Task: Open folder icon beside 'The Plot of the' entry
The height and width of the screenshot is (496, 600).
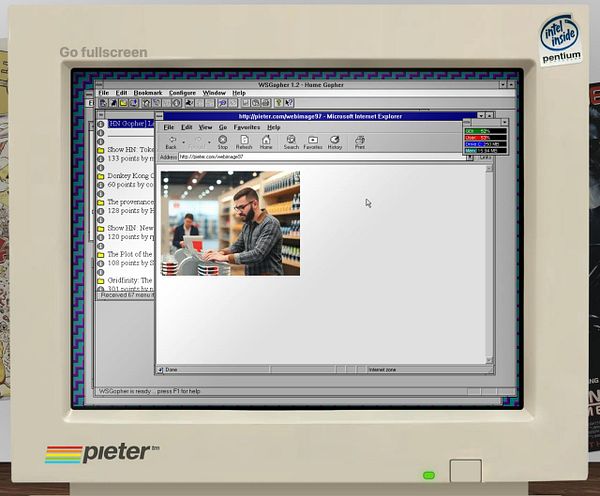Action: [101, 255]
